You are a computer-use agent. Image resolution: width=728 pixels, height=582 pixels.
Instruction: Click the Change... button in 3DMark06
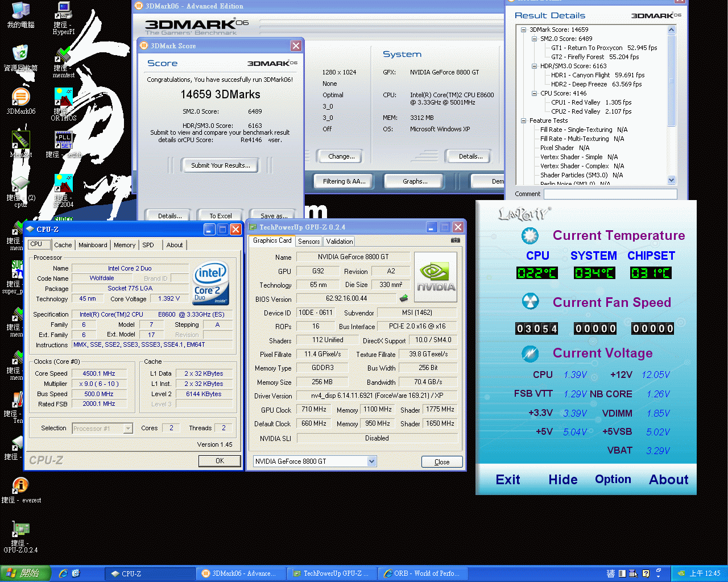(x=341, y=156)
